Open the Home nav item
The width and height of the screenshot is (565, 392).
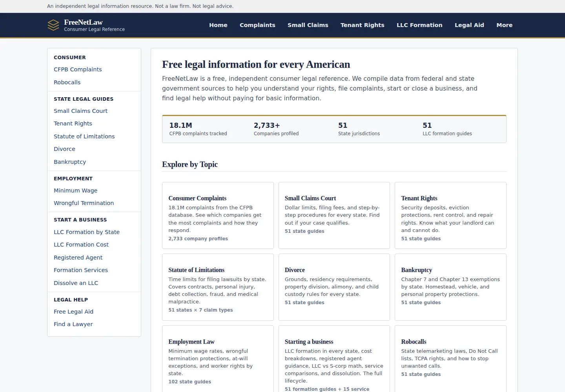pos(218,25)
